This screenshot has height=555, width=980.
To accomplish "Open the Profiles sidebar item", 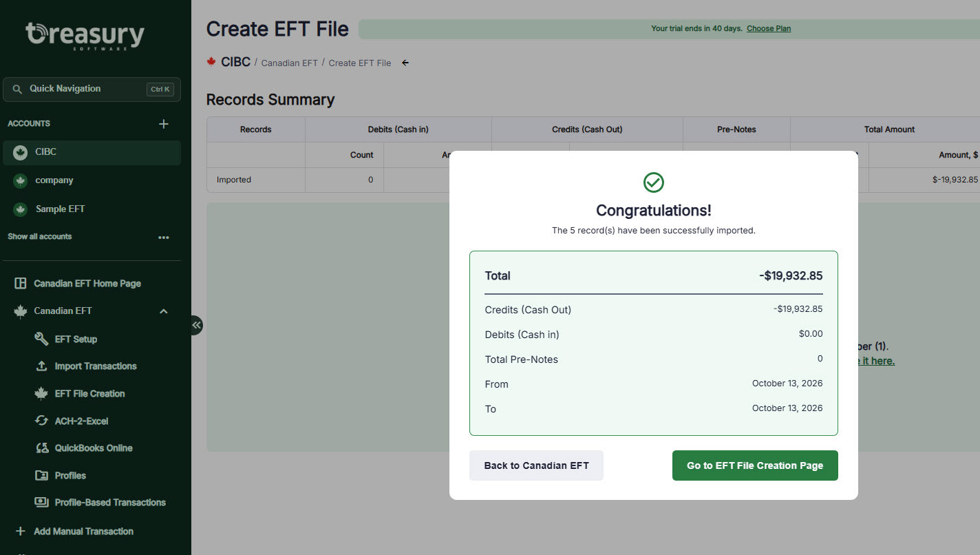I will pyautogui.click(x=60, y=476).
